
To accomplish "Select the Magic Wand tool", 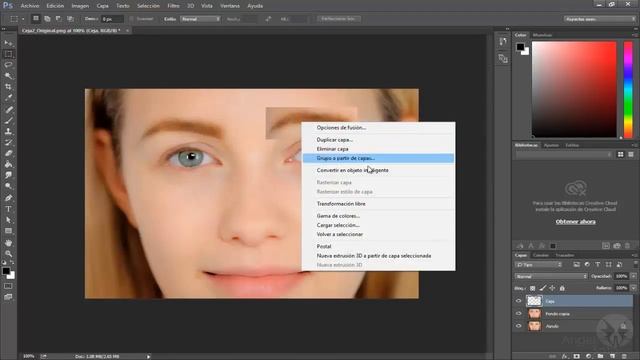I will click(8, 76).
